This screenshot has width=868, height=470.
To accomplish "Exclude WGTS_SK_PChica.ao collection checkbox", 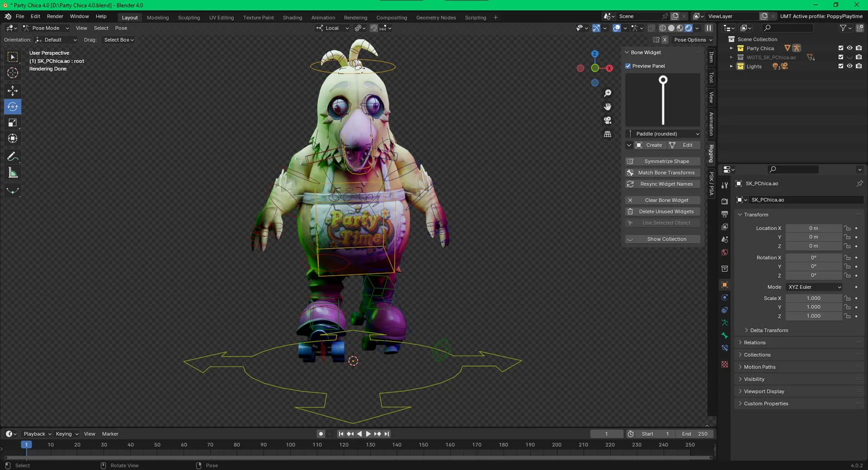I will click(x=841, y=57).
